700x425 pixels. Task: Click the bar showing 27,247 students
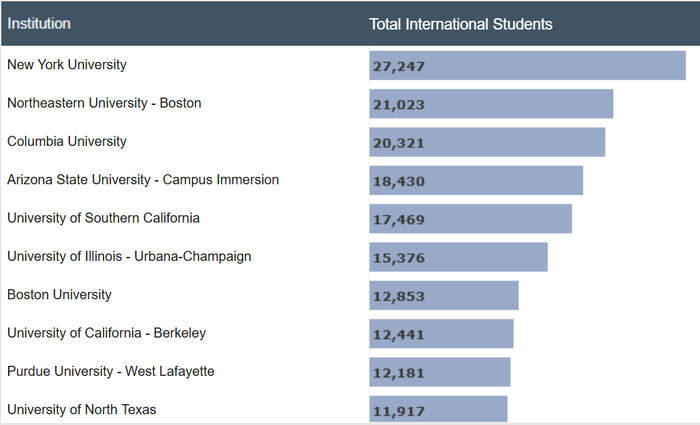(527, 66)
